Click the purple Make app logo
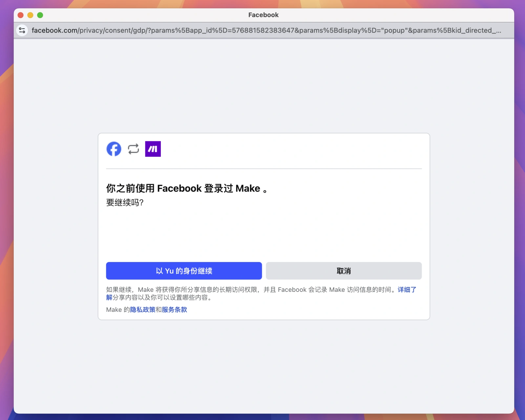525x420 pixels. [153, 149]
